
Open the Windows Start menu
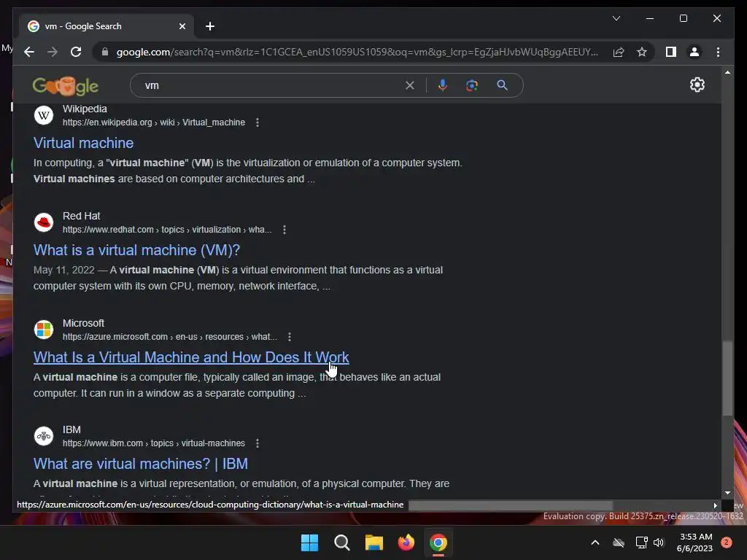click(309, 542)
